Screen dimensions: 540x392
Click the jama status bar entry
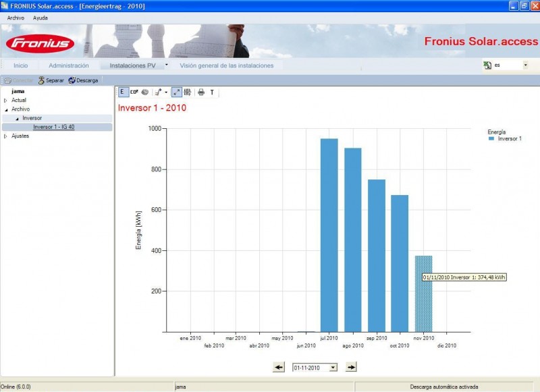click(x=180, y=387)
